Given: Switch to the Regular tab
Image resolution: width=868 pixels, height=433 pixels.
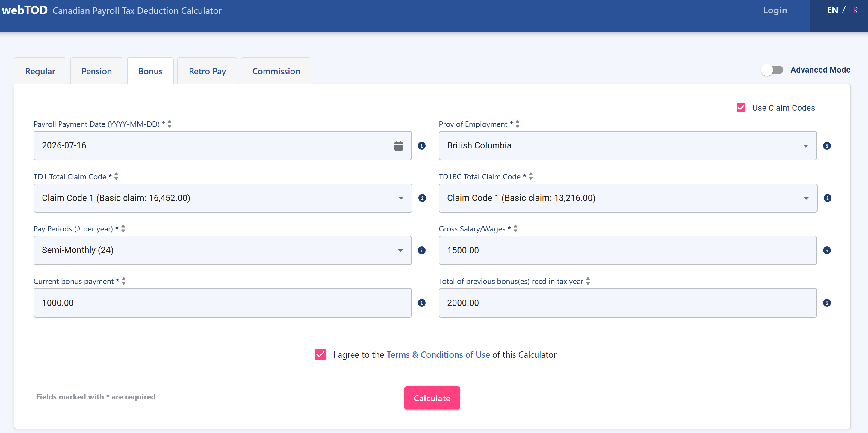Looking at the screenshot, I should click(x=40, y=71).
